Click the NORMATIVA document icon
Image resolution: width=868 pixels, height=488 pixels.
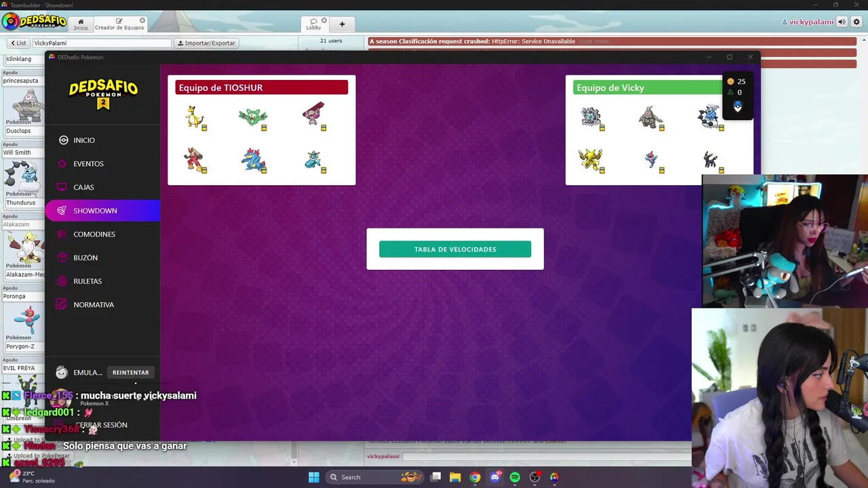pos(62,305)
